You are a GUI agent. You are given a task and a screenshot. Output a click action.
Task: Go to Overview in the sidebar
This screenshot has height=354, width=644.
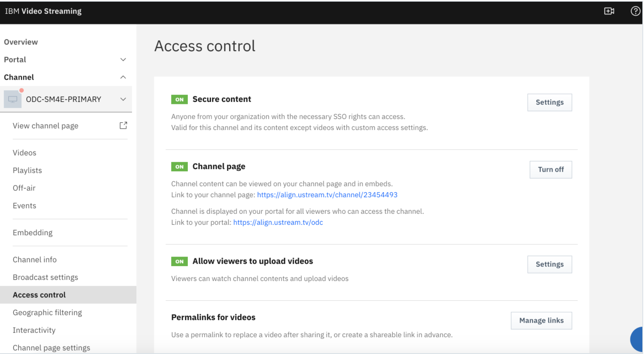point(21,42)
